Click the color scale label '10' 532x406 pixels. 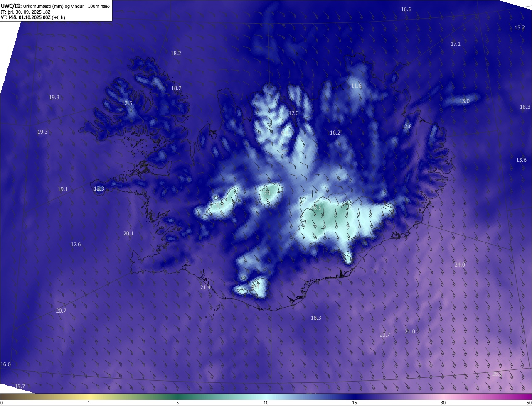pos(266,403)
